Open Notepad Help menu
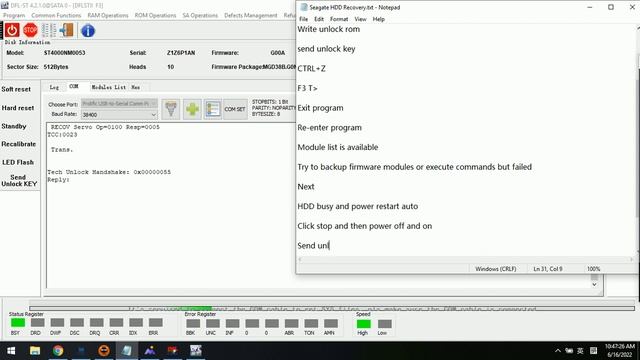640x360 pixels. point(378,19)
